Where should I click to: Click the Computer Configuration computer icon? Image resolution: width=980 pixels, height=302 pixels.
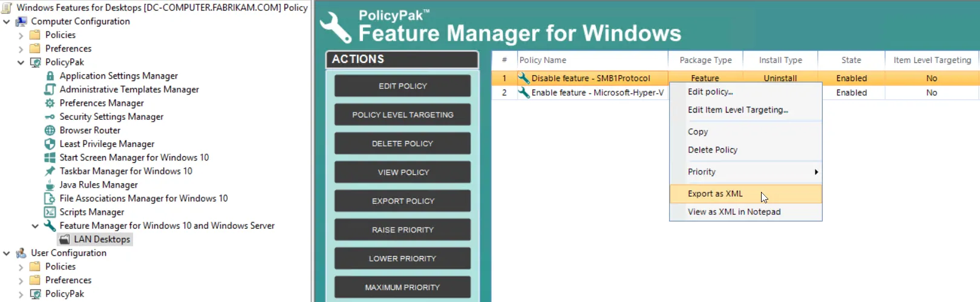21,21
